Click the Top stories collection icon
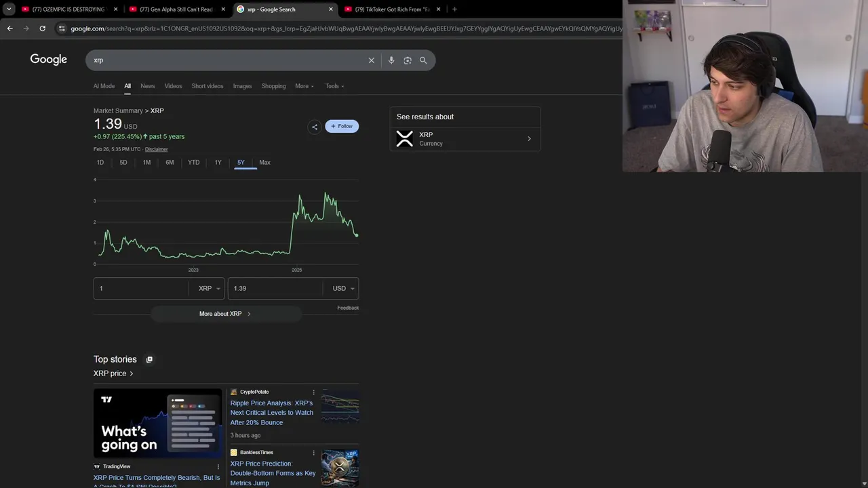Screen dimensions: 868x488 click(x=149, y=360)
